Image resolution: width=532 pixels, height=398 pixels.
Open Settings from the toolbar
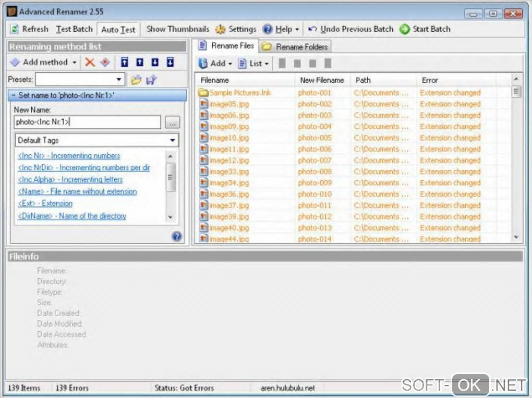click(236, 29)
